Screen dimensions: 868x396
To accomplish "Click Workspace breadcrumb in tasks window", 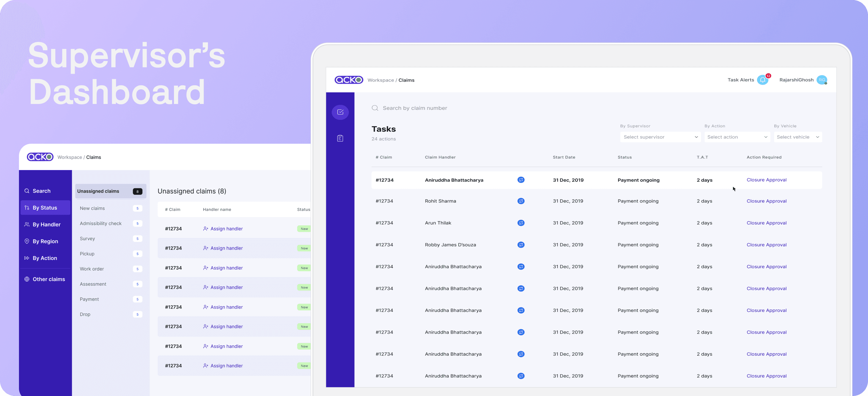I will coord(380,80).
